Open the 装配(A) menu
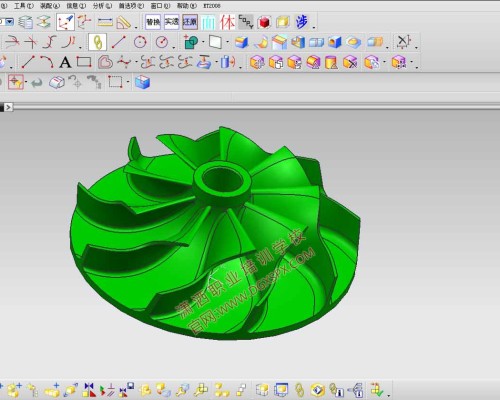The image size is (500, 400). point(50,6)
